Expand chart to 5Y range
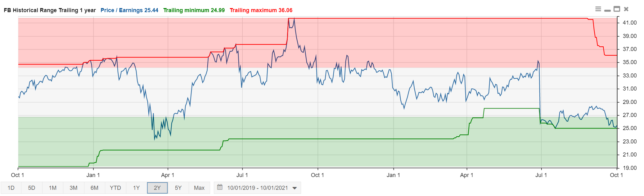The width and height of the screenshot is (644, 196). 178,188
